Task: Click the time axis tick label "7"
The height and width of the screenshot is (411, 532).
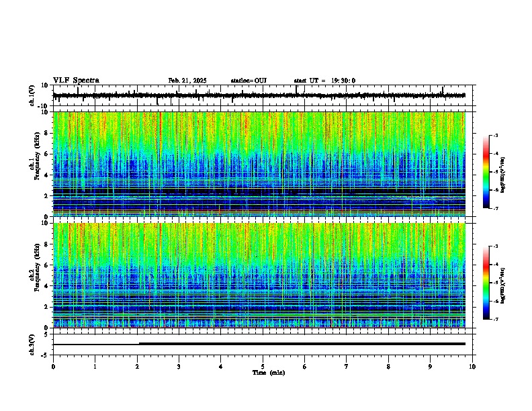Action: 347,367
